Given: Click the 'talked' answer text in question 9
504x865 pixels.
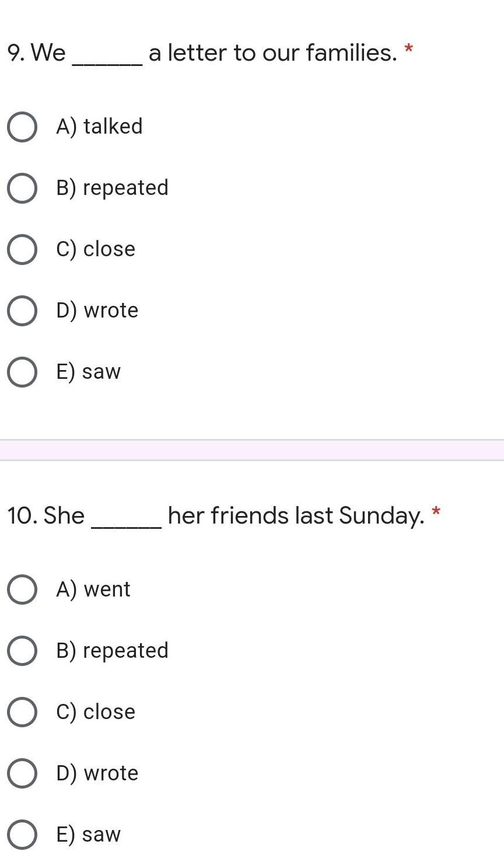Looking at the screenshot, I should [113, 127].
